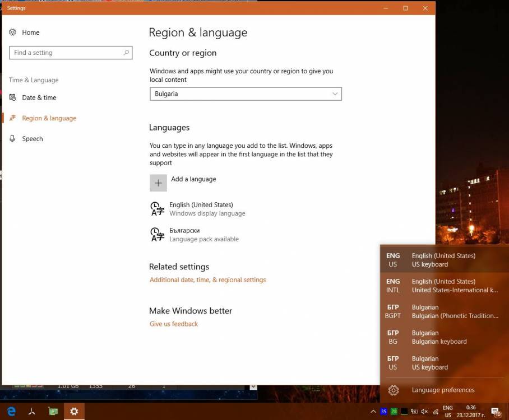
Task: Maximize the Settings window
Action: pos(405,8)
